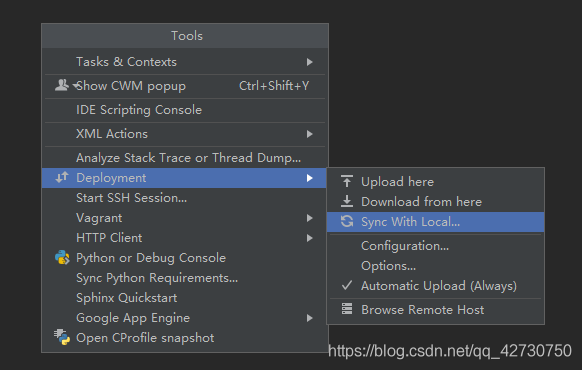Expand the XML Actions submenu arrow
Viewport: 582px width, 370px height.
310,134
